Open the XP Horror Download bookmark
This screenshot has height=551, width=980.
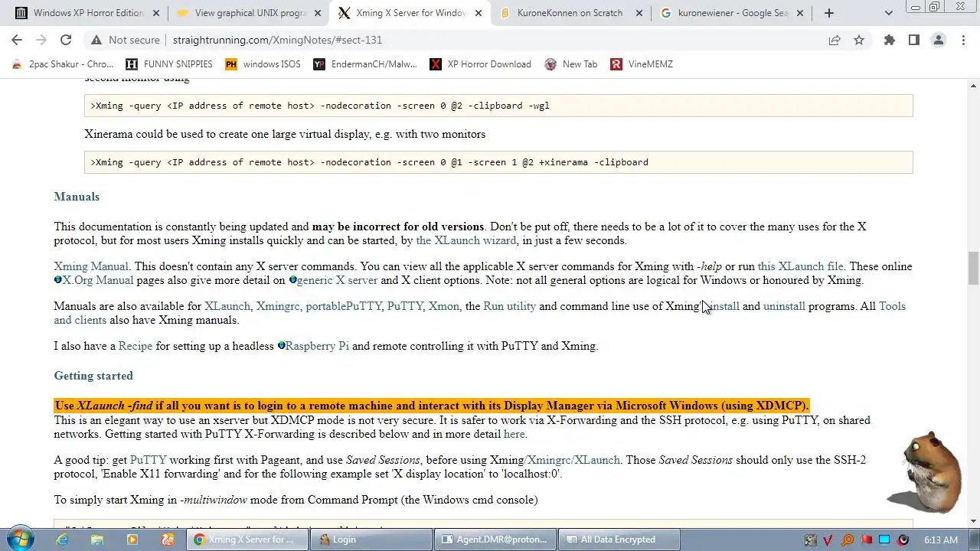480,64
